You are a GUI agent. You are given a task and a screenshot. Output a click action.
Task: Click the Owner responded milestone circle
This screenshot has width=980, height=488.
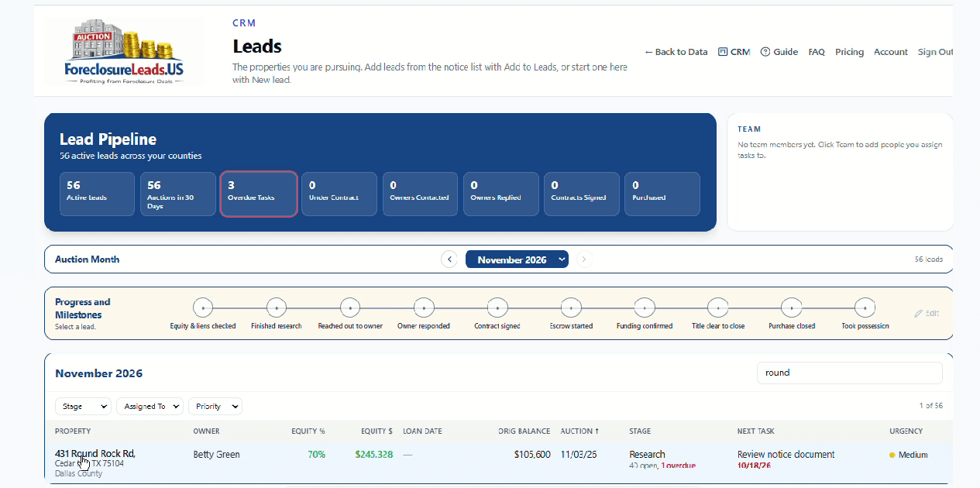coord(424,308)
